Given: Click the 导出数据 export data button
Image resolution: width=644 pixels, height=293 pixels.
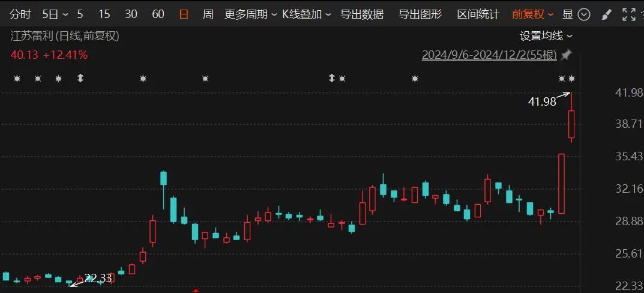Looking at the screenshot, I should [362, 14].
